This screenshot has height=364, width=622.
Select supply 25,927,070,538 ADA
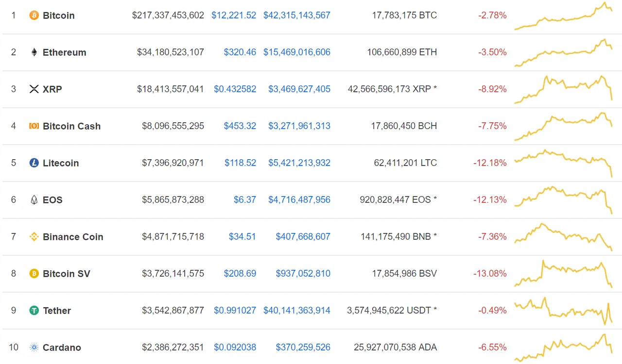(x=396, y=347)
